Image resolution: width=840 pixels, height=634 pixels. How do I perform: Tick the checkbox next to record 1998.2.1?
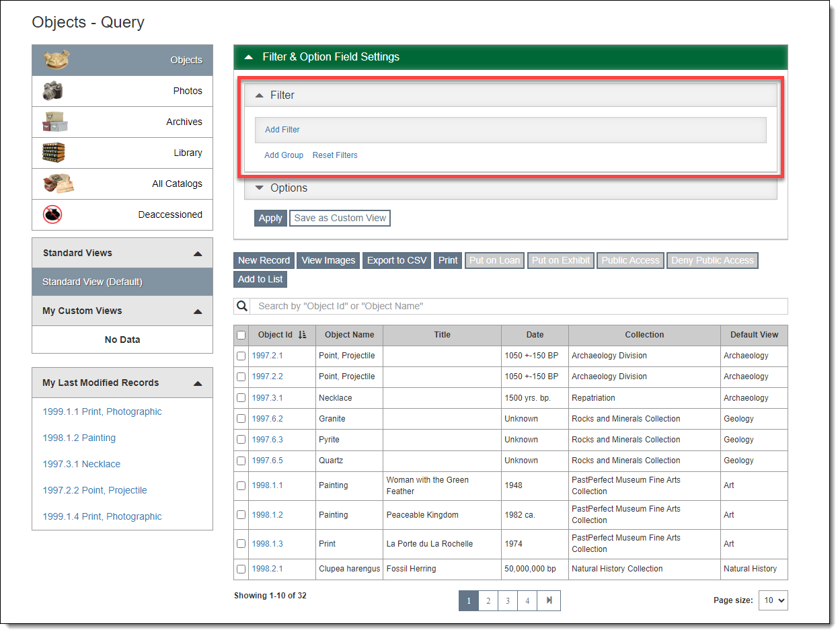pyautogui.click(x=241, y=569)
